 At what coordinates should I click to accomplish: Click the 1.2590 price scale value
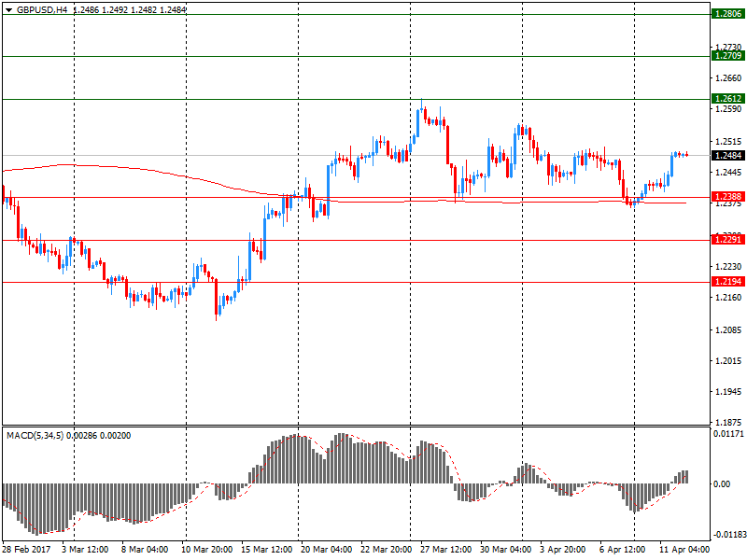pos(728,109)
